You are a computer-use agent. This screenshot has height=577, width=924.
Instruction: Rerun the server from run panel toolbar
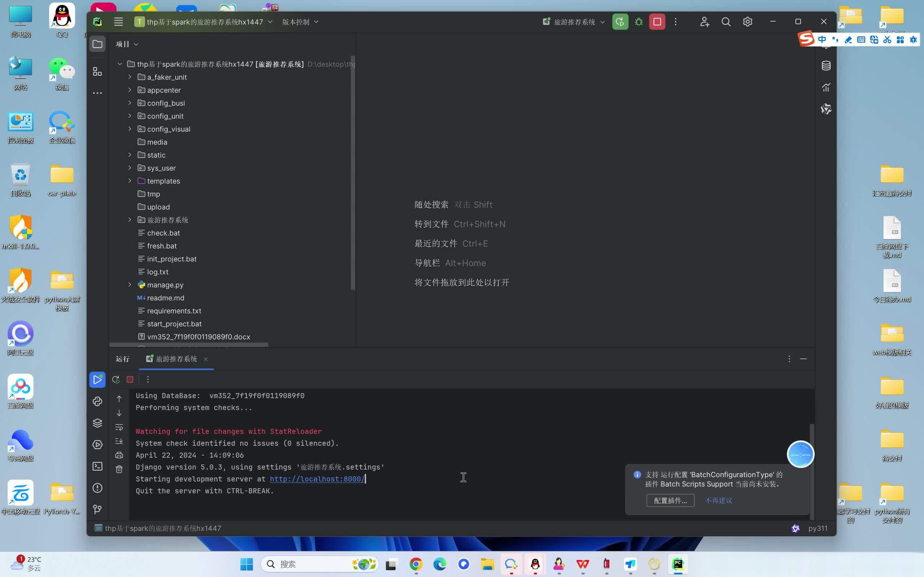[x=116, y=379]
